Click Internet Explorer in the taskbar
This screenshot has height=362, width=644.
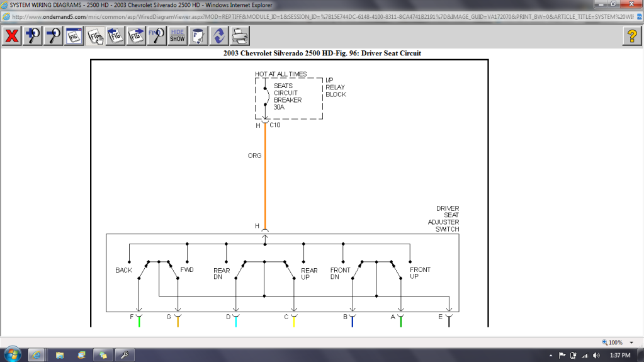pos(37,354)
